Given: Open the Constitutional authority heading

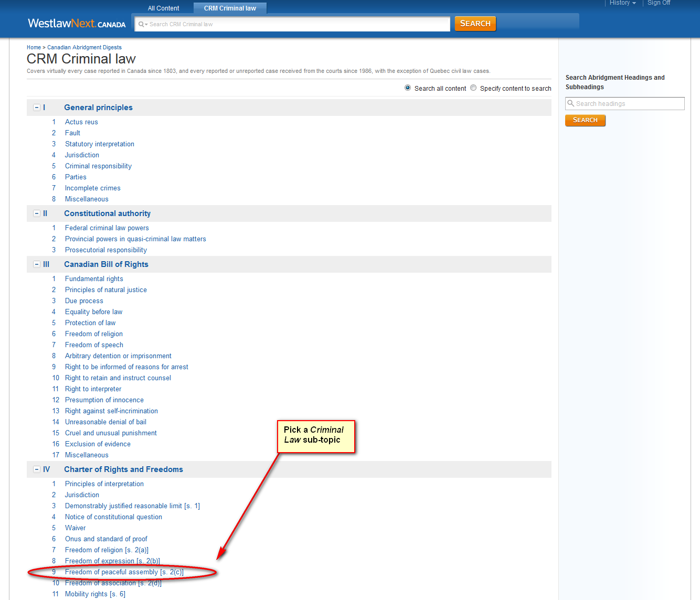Looking at the screenshot, I should [107, 213].
